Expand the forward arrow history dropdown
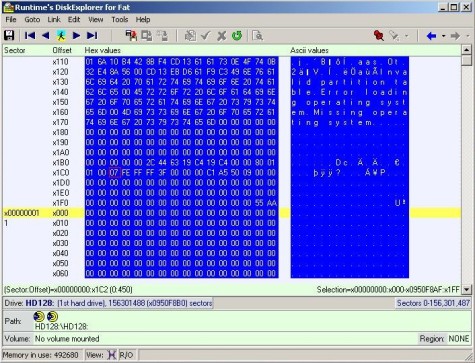 coord(468,36)
